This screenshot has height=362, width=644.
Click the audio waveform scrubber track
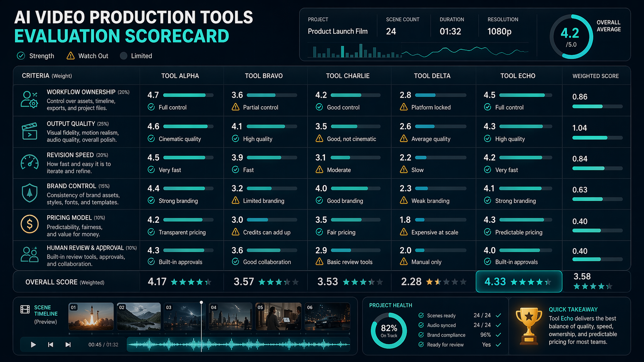[238, 345]
